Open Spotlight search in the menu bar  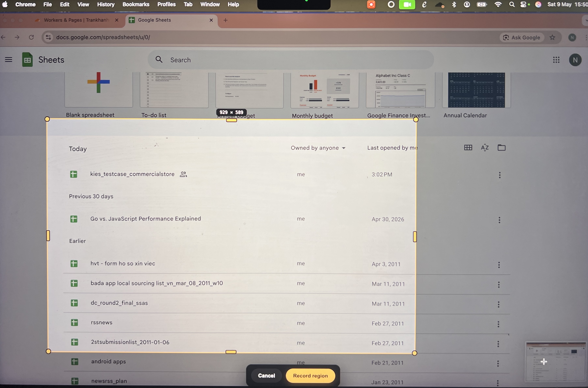tap(512, 4)
